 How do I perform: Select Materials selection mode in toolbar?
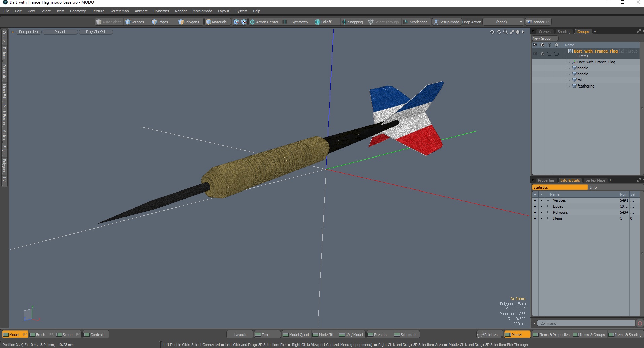pos(217,22)
